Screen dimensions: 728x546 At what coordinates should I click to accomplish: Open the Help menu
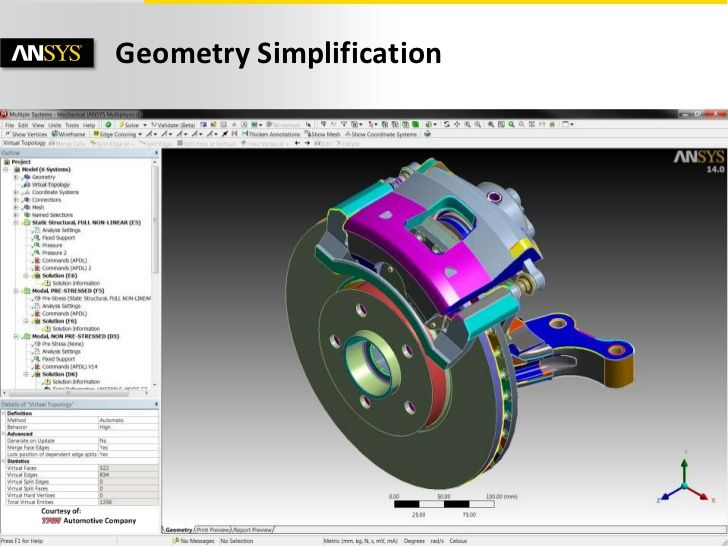(89, 125)
